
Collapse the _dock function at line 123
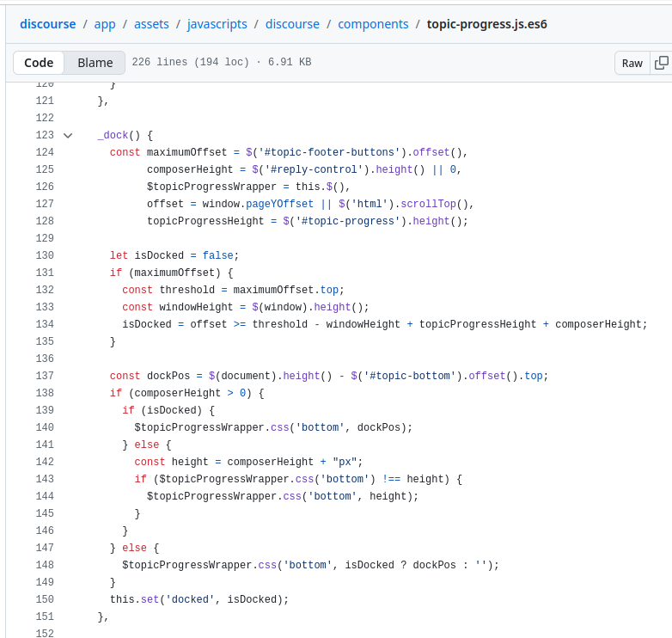click(x=68, y=135)
